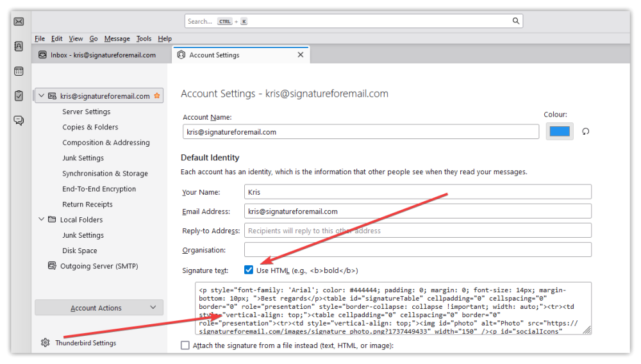Click into the Reply-to Address field
Viewport: 641px width, 364px height.
pos(418,231)
